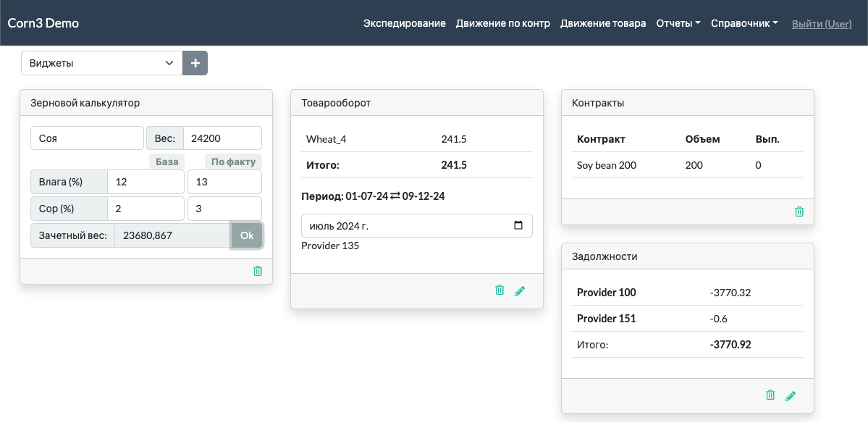Edit the Товарооборот widget with pencil icon
This screenshot has height=436, width=868.
tap(520, 291)
